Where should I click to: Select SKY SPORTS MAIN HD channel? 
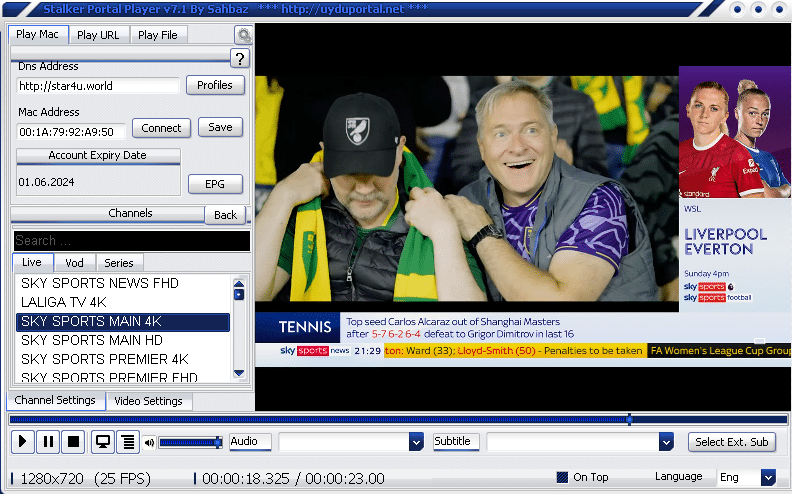123,340
